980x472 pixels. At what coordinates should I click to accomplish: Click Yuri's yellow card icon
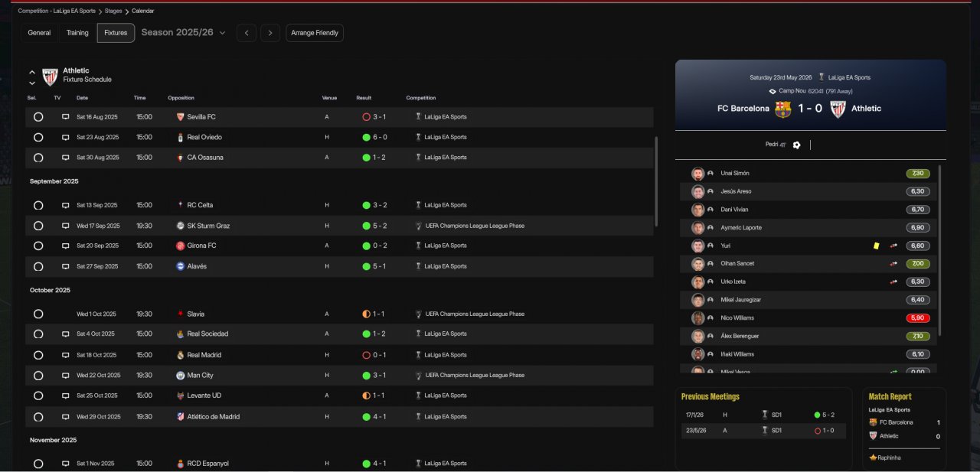877,246
